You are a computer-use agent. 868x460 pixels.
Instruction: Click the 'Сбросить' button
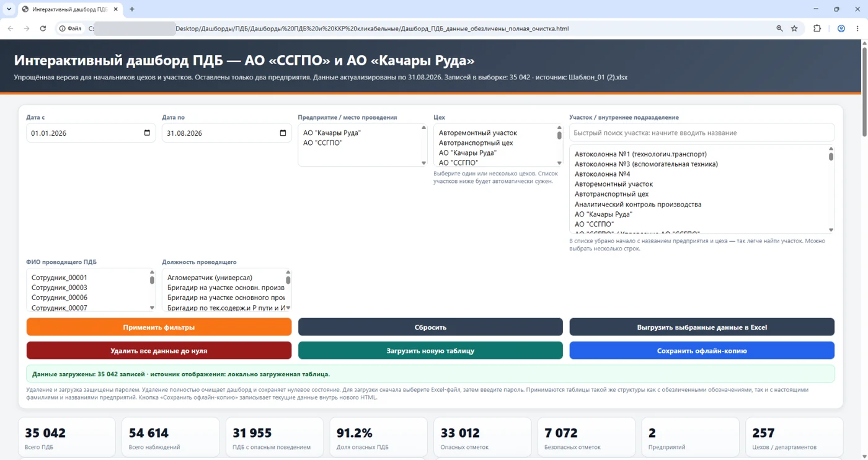(430, 327)
